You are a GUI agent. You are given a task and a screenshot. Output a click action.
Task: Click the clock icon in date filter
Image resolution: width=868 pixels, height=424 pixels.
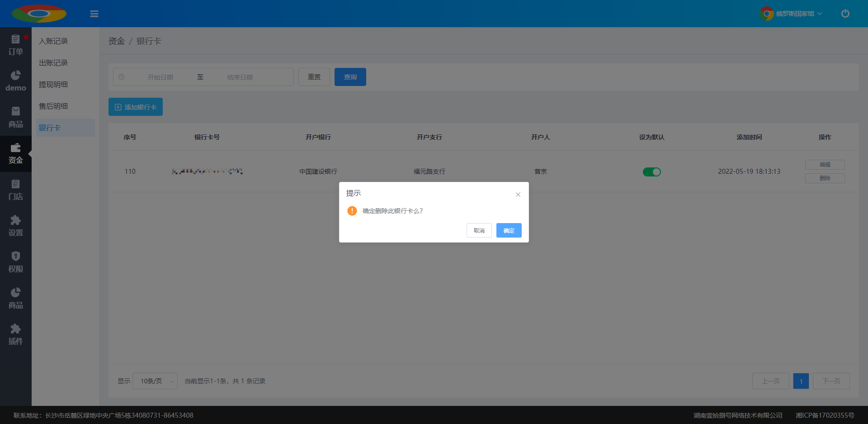coord(122,77)
